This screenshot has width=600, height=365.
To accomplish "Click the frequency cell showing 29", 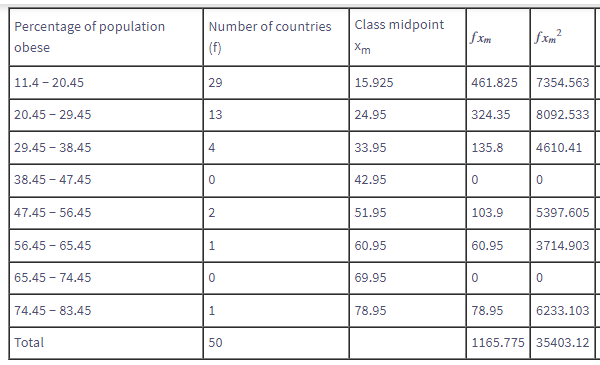I will (276, 83).
